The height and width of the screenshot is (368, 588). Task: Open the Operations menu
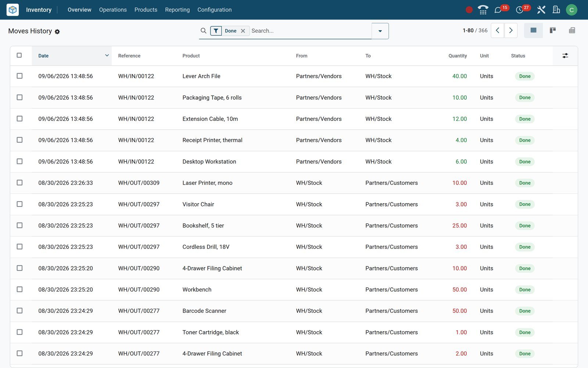point(113,10)
